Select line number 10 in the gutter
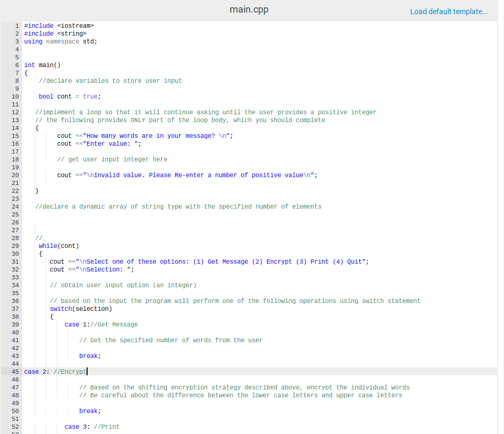504x434 pixels. point(15,96)
